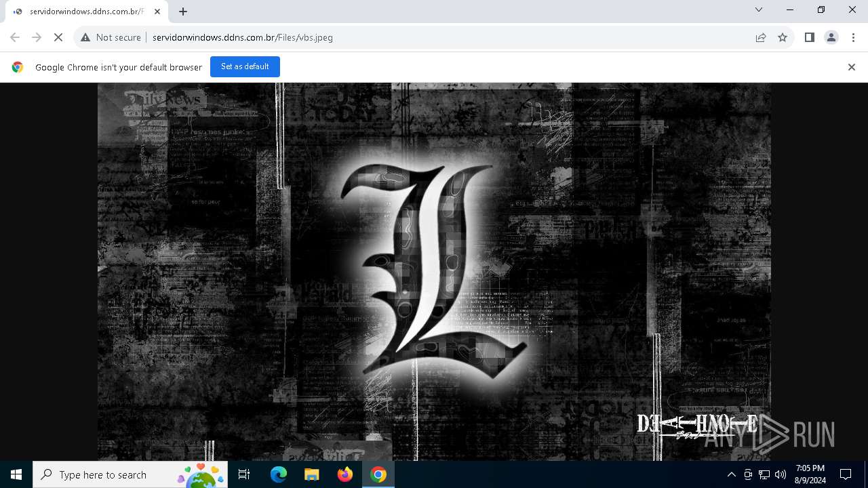This screenshot has height=488, width=868.
Task: Click Set as default button
Action: [245, 66]
